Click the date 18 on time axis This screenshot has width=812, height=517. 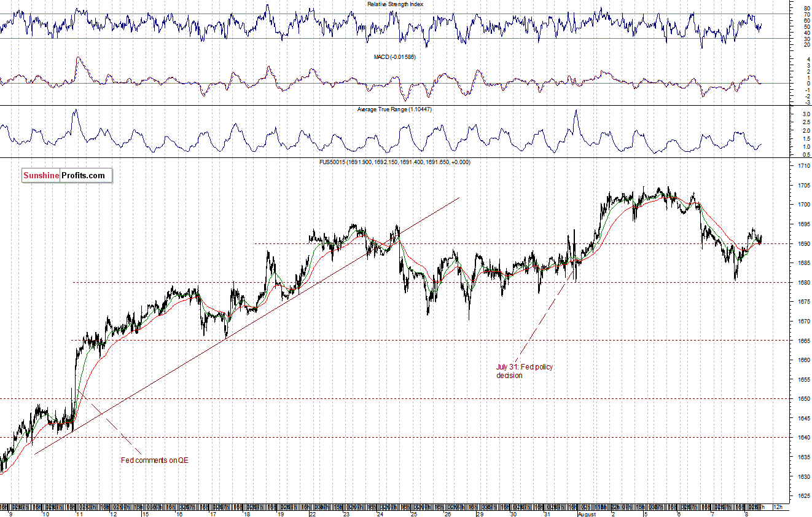tap(246, 513)
